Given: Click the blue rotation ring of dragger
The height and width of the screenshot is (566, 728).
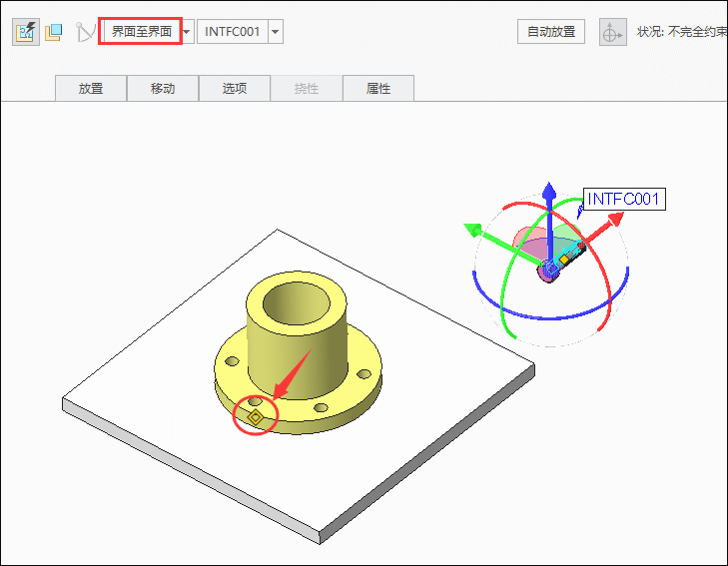Looking at the screenshot, I should tap(550, 316).
